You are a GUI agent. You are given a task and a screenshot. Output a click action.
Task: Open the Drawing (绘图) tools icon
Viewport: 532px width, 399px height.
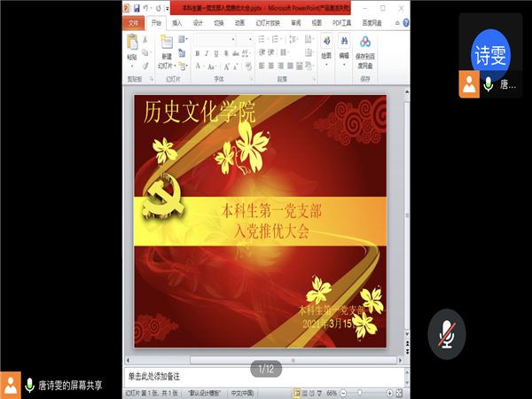point(325,44)
